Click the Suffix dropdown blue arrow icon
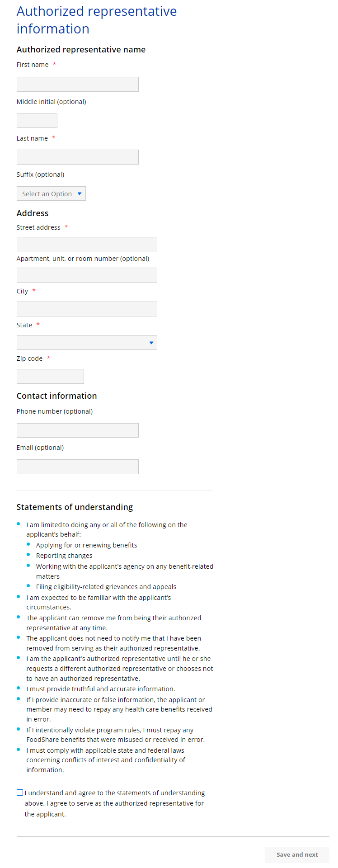Image resolution: width=338 pixels, height=868 pixels. (80, 193)
